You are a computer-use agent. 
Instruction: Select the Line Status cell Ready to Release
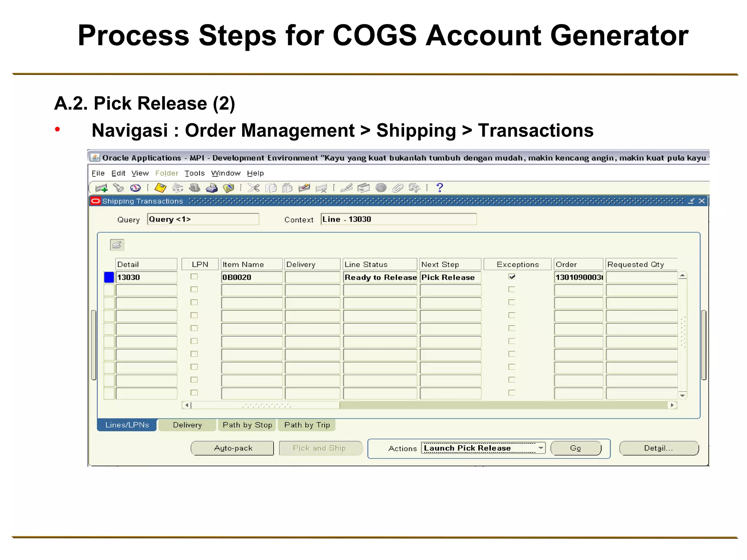[x=380, y=277]
